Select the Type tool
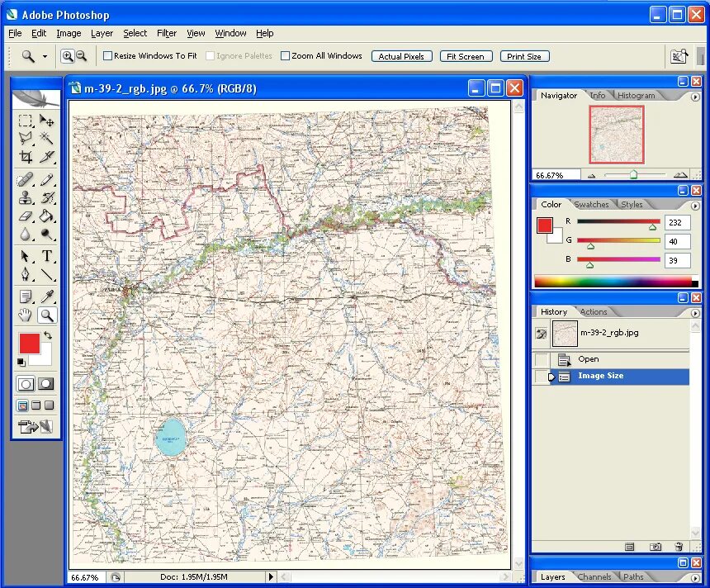This screenshot has height=588, width=710. pyautogui.click(x=46, y=256)
